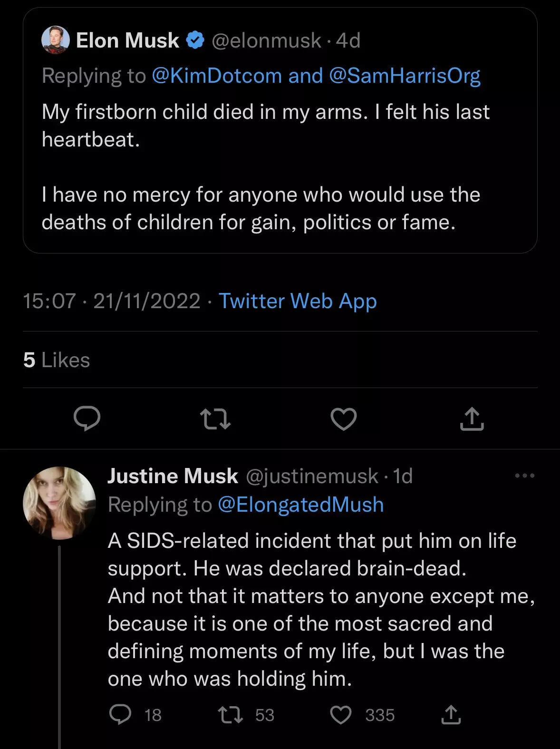Tap the reply icon under main tweet
The image size is (560, 749).
point(87,419)
